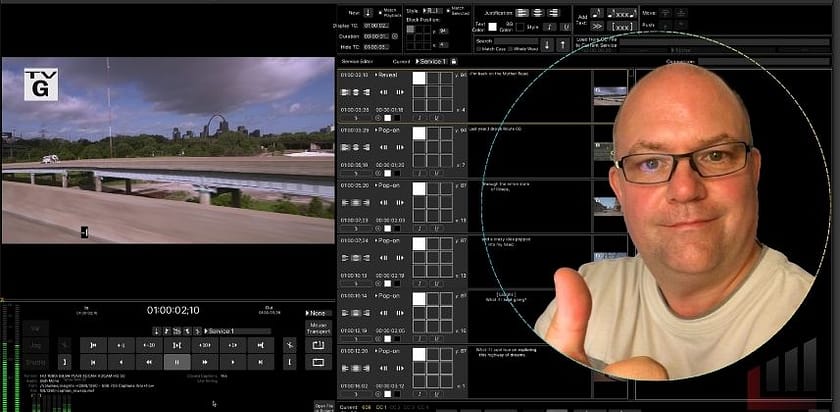840x412 pixels.
Task: Enable the Whole Word checkbox
Action: coord(511,49)
